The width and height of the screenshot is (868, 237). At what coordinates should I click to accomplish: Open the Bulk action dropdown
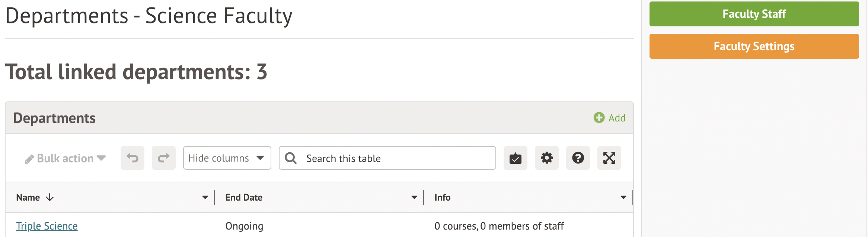pos(66,159)
